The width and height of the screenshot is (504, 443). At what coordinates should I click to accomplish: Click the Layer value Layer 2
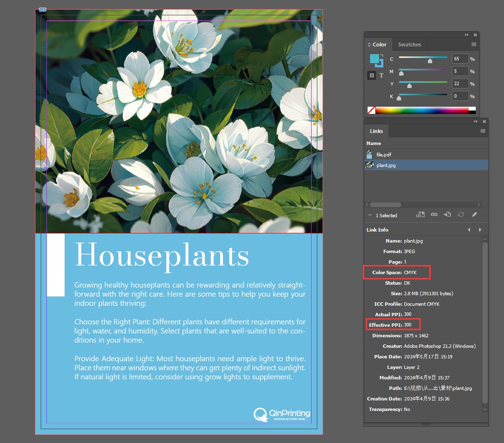click(x=412, y=367)
